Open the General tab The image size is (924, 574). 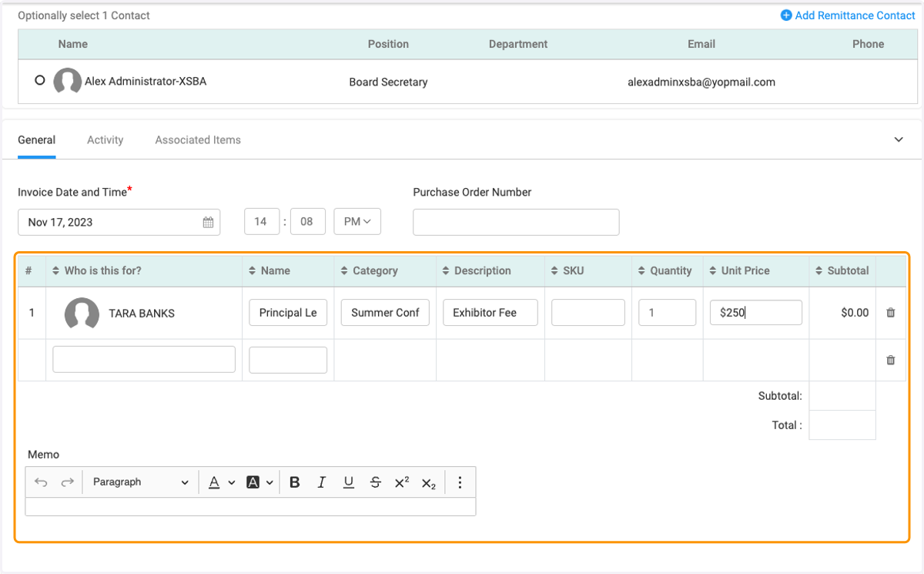tap(37, 140)
